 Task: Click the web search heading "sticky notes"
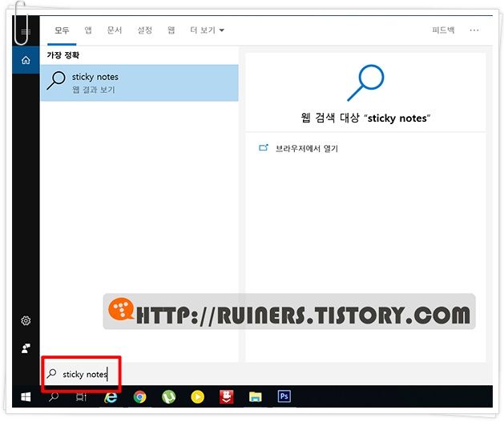point(365,118)
